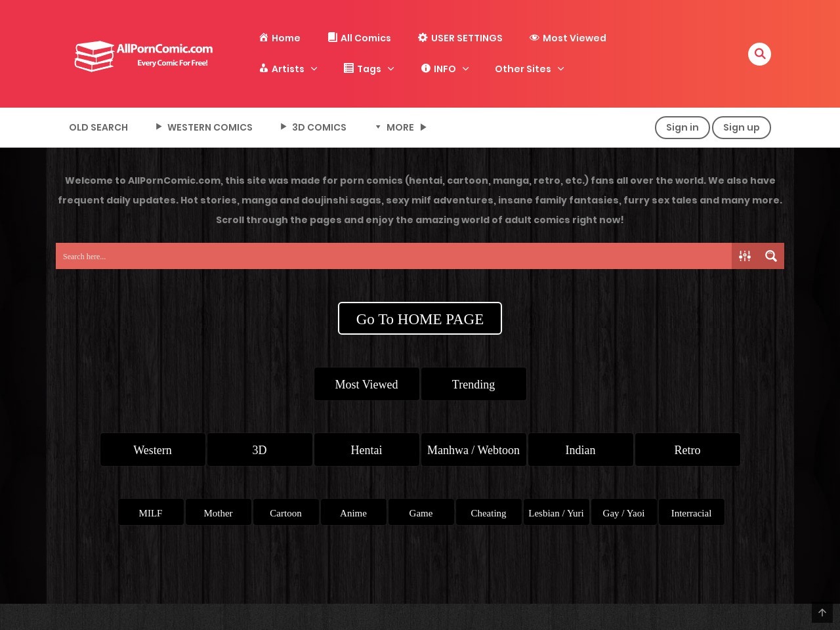Screen dimensions: 840x630
Task: Select the Anime tag button
Action: tap(353, 512)
